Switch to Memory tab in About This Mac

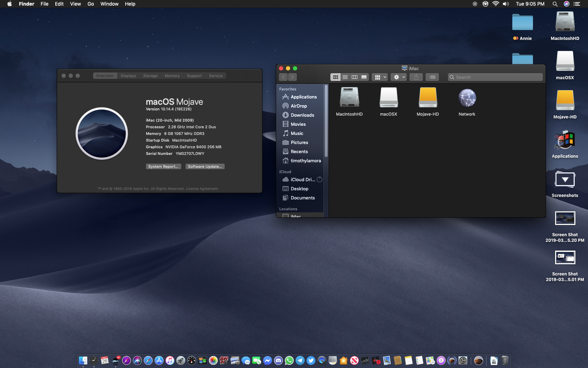[172, 76]
